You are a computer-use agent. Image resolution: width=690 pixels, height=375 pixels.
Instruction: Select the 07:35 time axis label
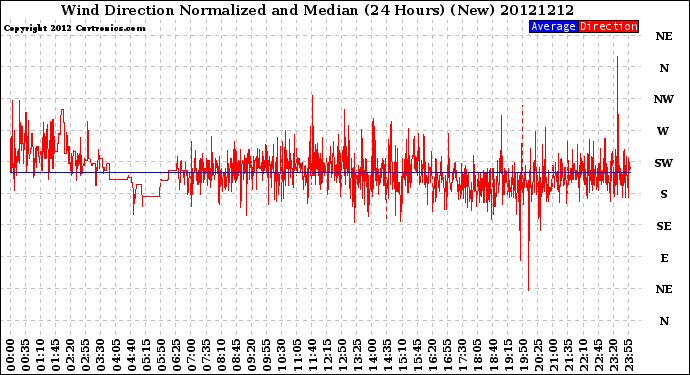pyautogui.click(x=206, y=355)
